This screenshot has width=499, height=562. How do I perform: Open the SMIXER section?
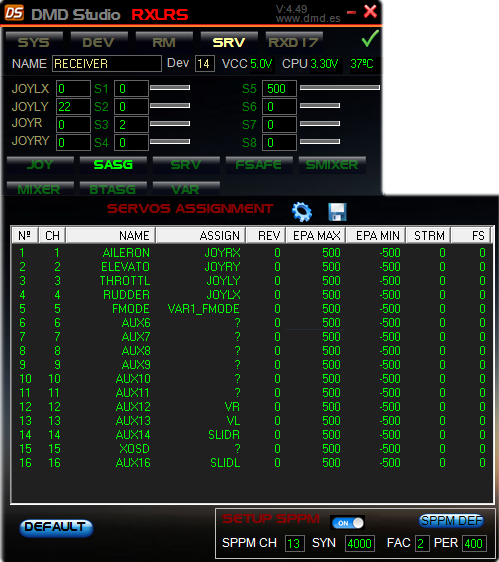point(332,165)
